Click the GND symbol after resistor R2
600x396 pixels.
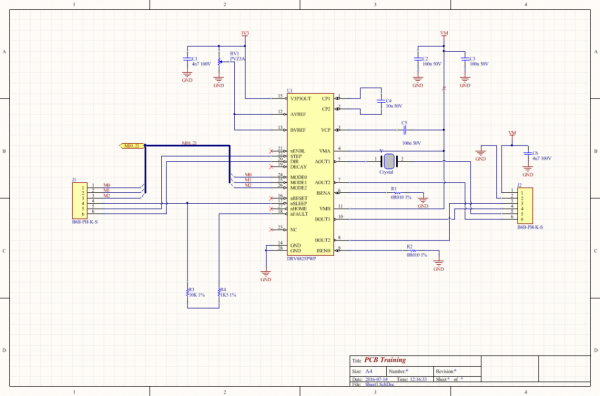[x=439, y=266]
